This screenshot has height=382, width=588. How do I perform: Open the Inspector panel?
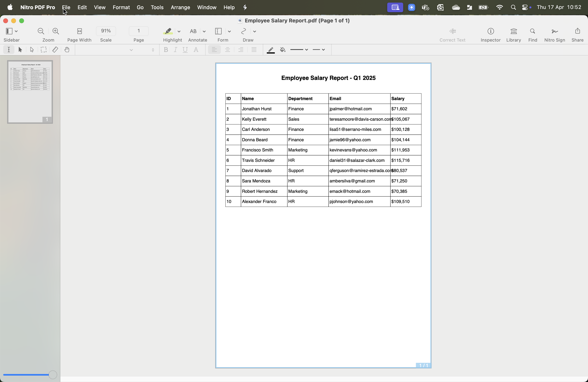491,31
